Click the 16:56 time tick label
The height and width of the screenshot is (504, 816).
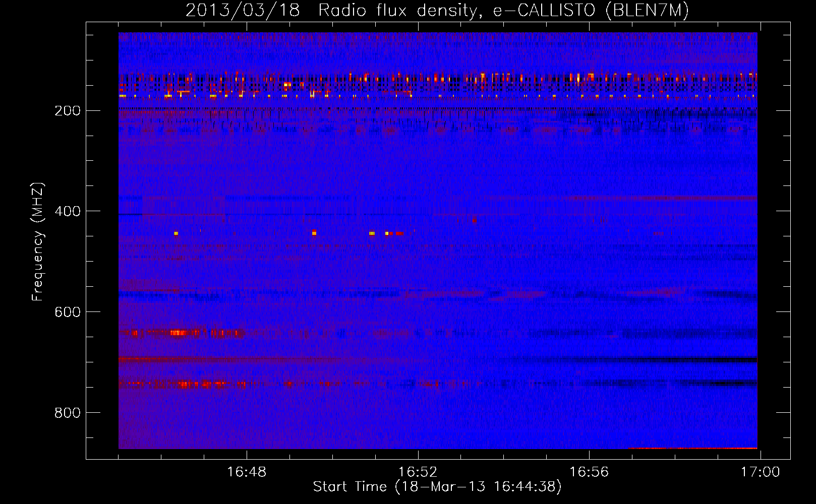pyautogui.click(x=589, y=472)
